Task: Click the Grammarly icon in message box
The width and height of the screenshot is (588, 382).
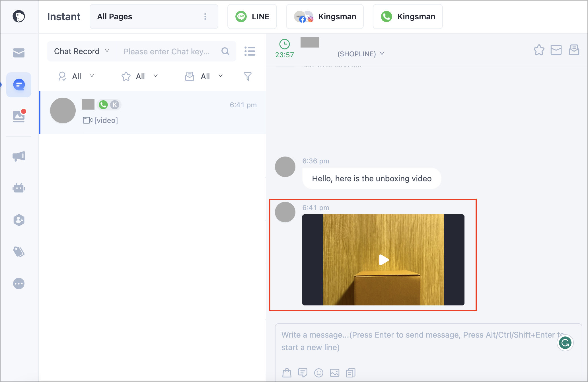Action: (565, 343)
